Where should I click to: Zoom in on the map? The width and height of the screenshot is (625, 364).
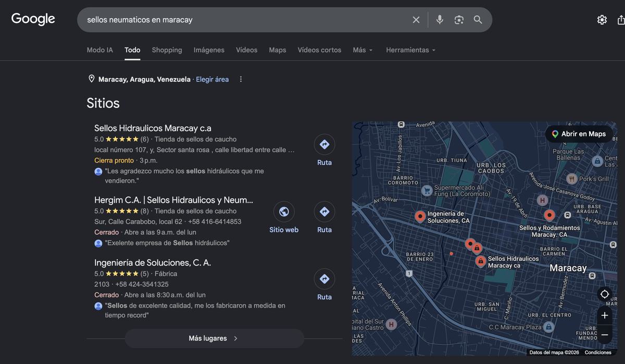(605, 316)
